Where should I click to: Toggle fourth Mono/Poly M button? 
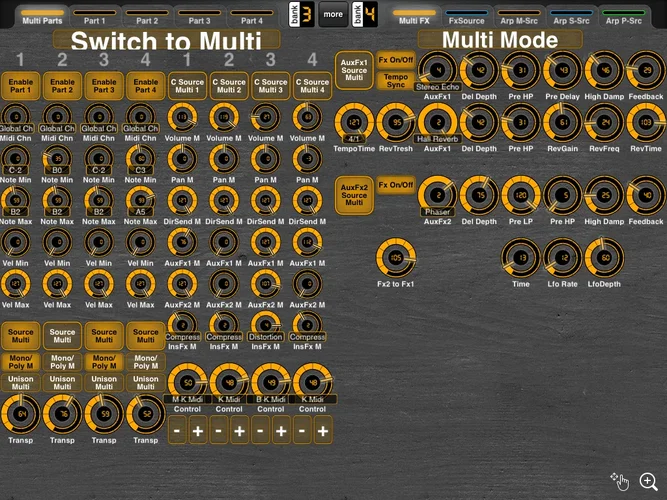[145, 362]
